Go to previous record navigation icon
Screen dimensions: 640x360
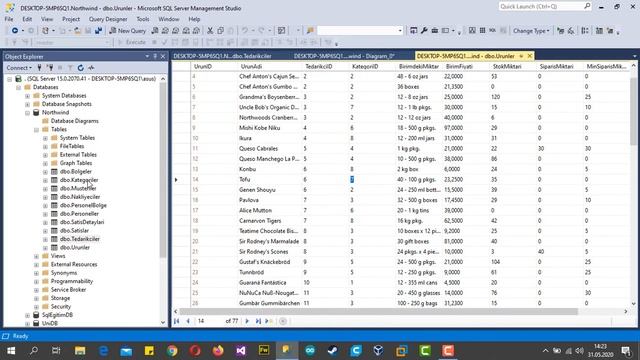188,321
